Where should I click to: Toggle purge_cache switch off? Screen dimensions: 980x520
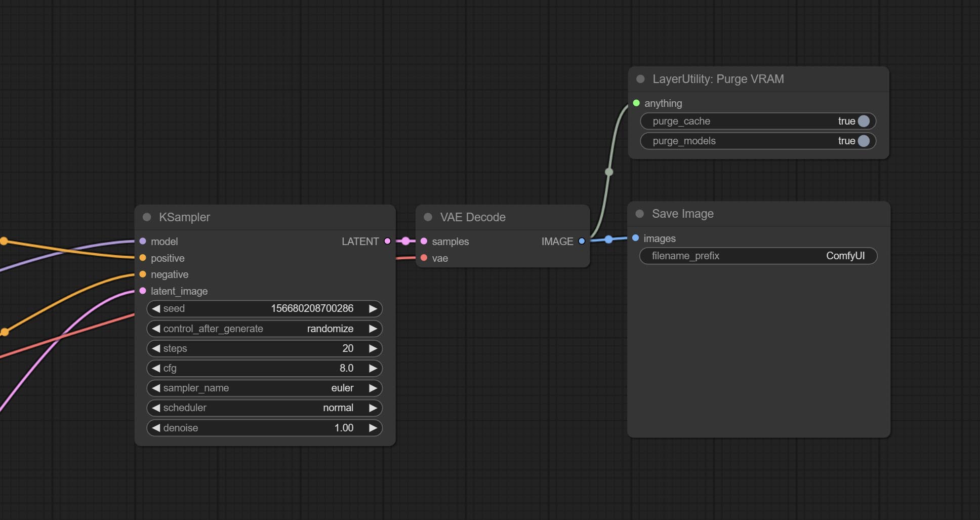pos(864,121)
